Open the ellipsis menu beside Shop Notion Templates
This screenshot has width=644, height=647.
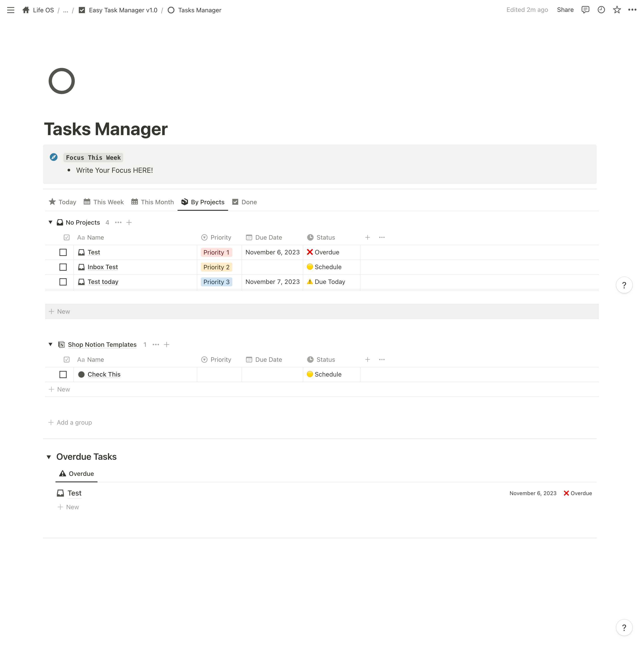click(156, 344)
